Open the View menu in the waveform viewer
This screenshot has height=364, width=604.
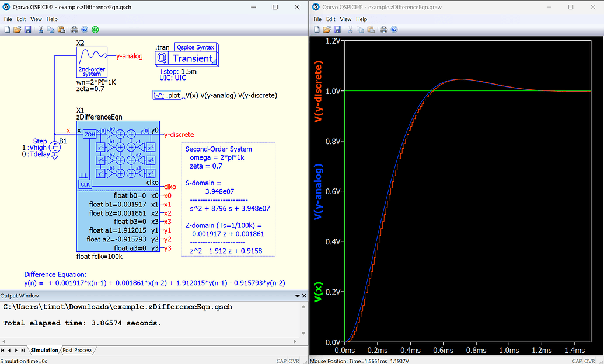[x=345, y=19]
